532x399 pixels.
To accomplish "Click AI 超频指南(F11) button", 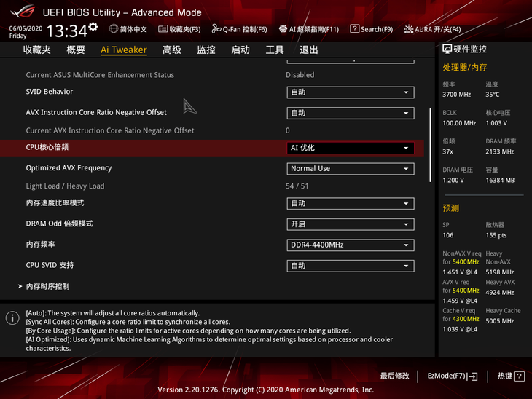I will [309, 29].
